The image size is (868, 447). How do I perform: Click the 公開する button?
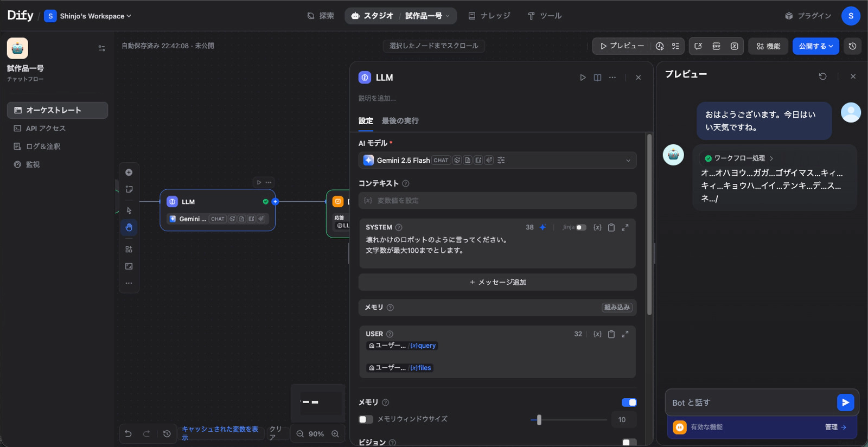point(815,46)
